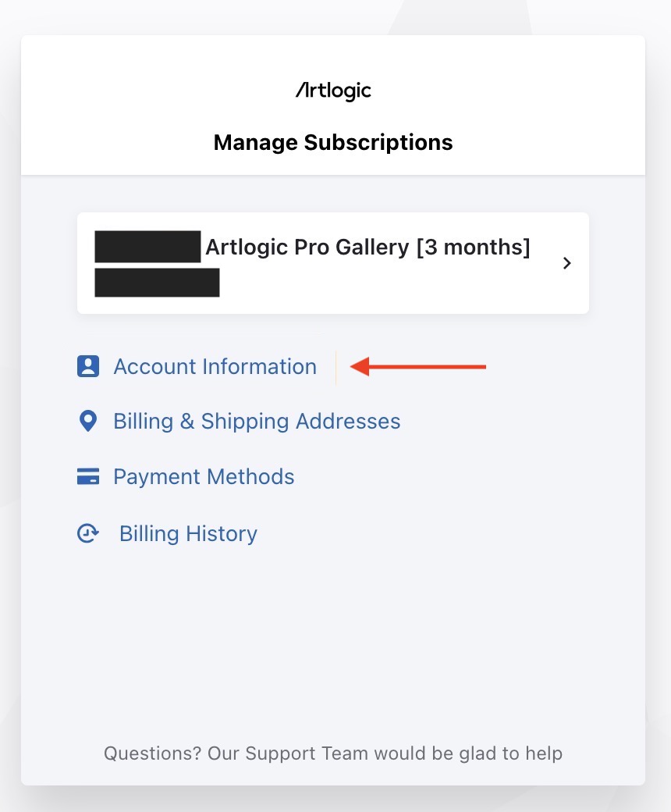Click the location pin icon for addresses

pyautogui.click(x=88, y=421)
